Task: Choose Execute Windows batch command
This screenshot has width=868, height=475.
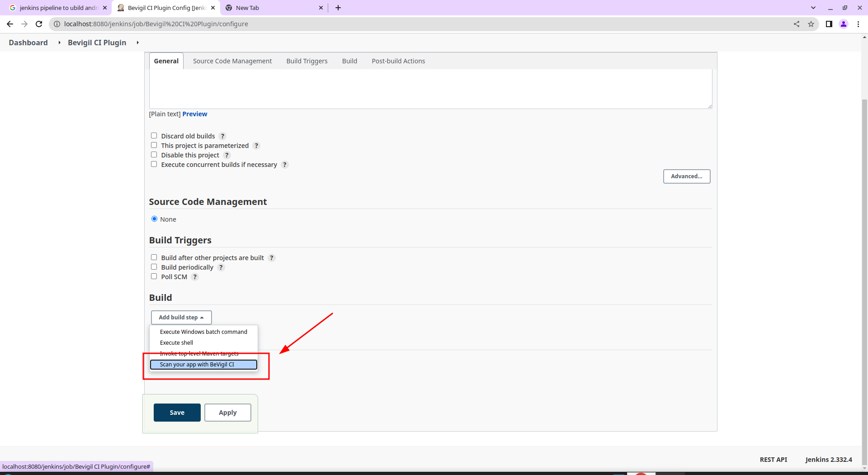Action: (203, 332)
